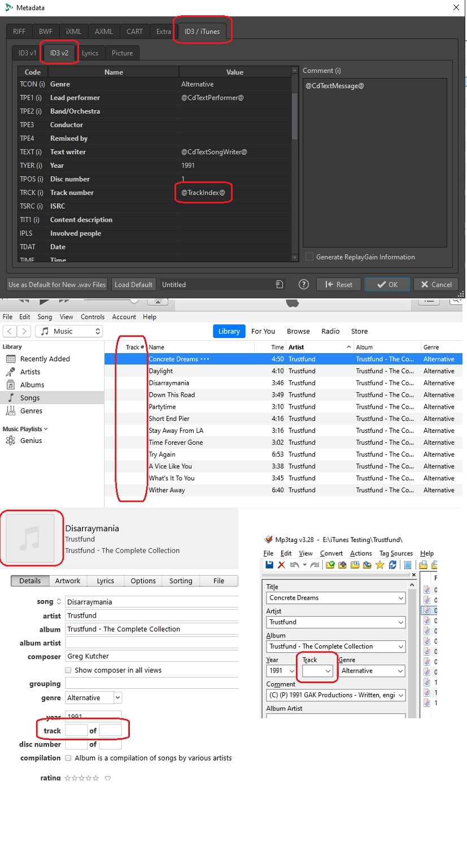
Task: Open Mp3tag Comment dropdown
Action: tap(401, 695)
